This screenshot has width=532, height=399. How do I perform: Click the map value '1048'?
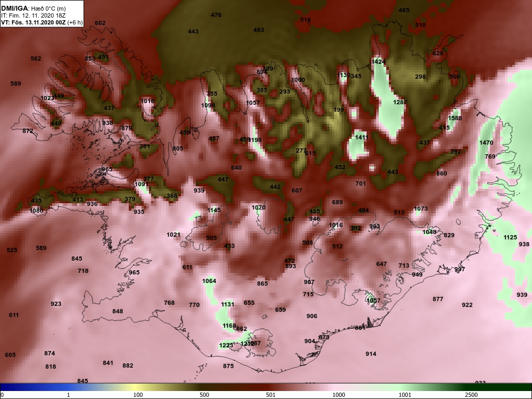tap(429, 232)
